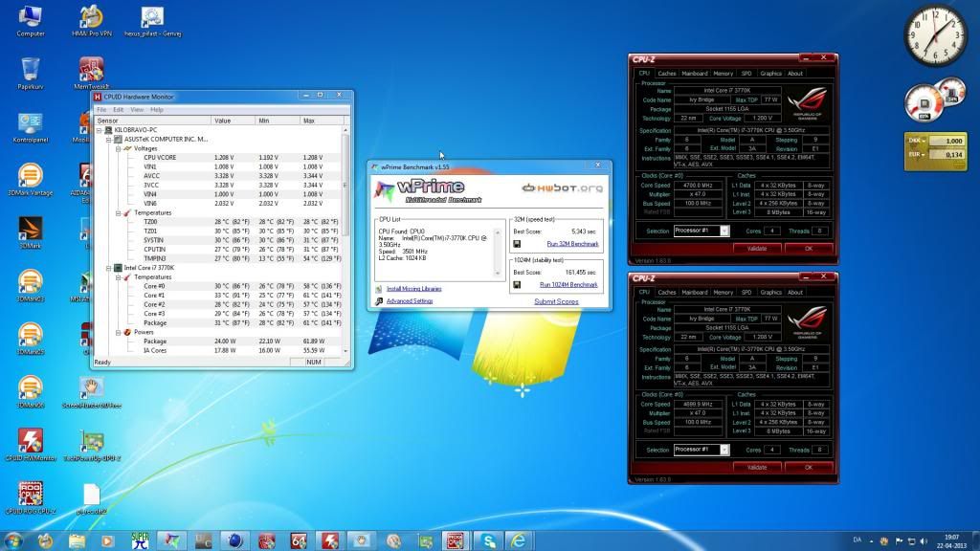Select the TechPowerUp GPU-Z desktop shortcut
Image resolution: width=980 pixels, height=551 pixels.
click(91, 445)
